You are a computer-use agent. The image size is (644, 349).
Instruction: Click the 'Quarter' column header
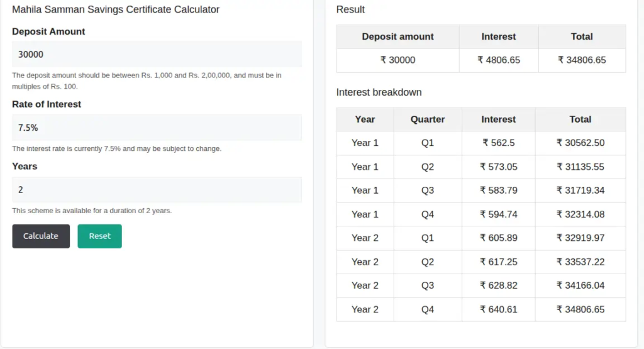428,119
